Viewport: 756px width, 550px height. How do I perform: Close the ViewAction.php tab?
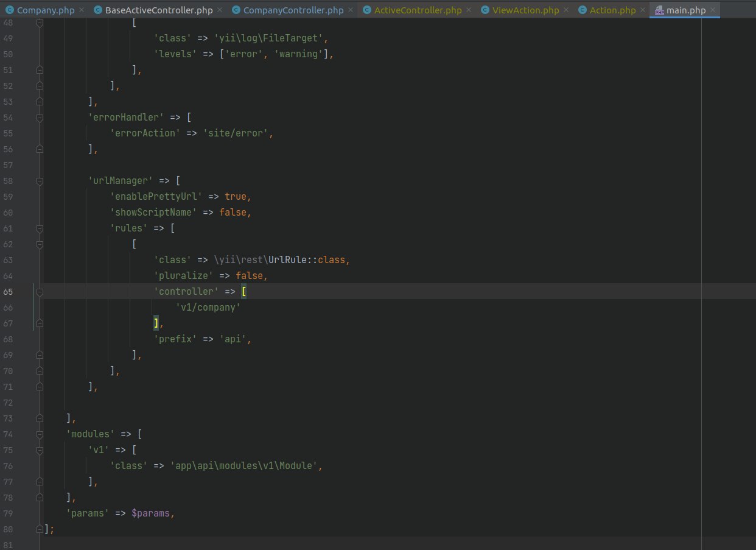566,10
